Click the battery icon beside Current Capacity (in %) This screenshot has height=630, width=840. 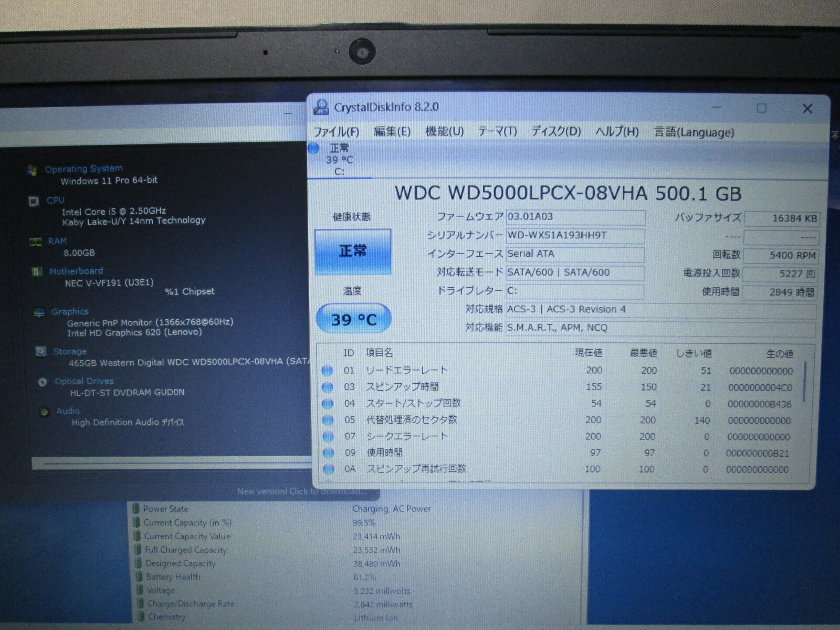(x=136, y=522)
